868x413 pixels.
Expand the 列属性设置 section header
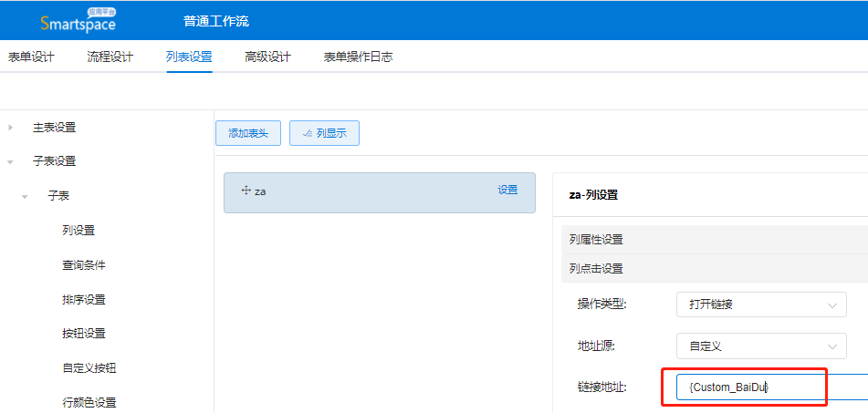597,240
